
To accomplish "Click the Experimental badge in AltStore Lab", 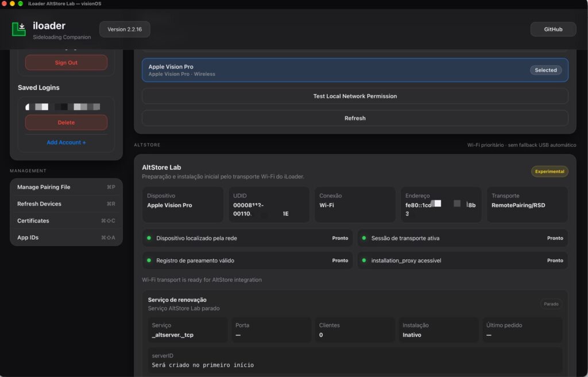I will pos(550,171).
